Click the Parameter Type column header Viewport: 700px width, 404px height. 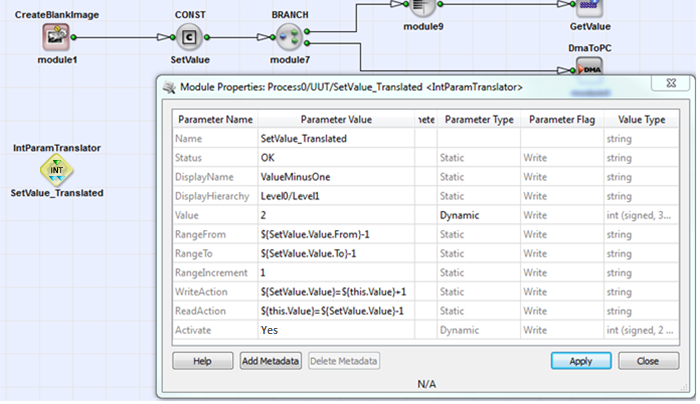pos(476,119)
